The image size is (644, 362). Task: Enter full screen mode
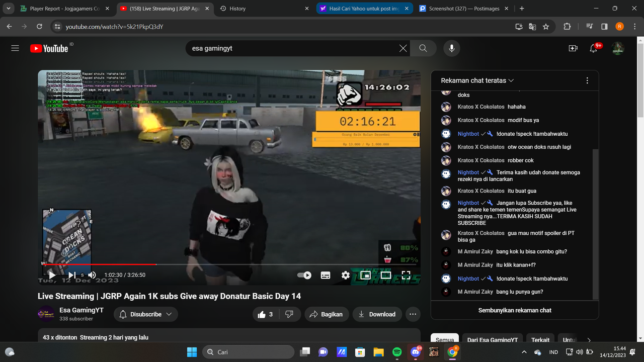click(406, 275)
